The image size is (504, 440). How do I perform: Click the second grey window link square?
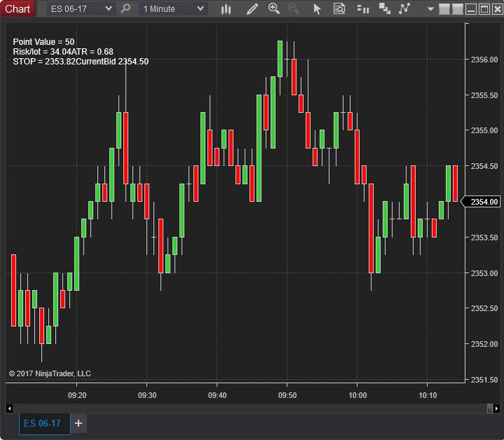point(458,9)
